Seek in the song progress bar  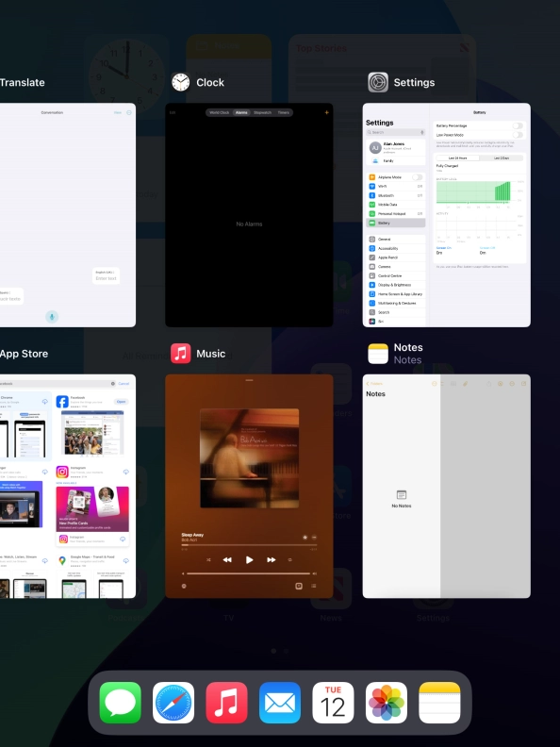pos(249,545)
